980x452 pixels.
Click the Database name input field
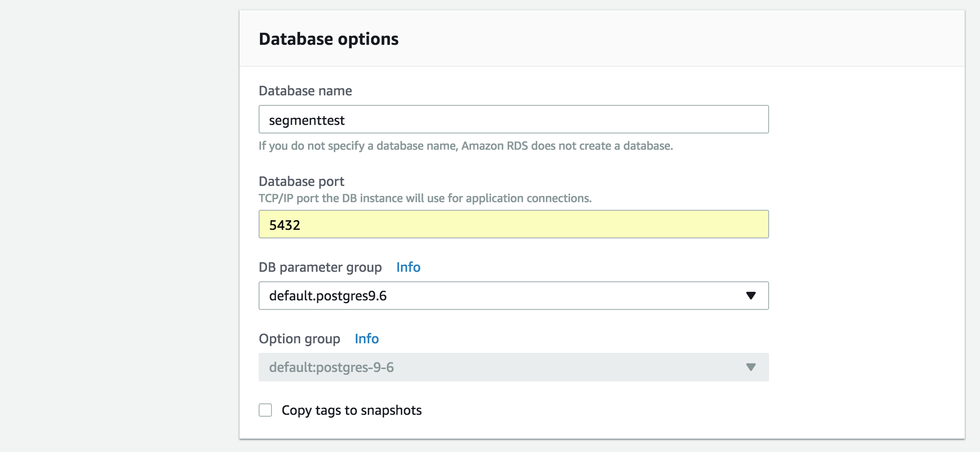click(x=513, y=119)
